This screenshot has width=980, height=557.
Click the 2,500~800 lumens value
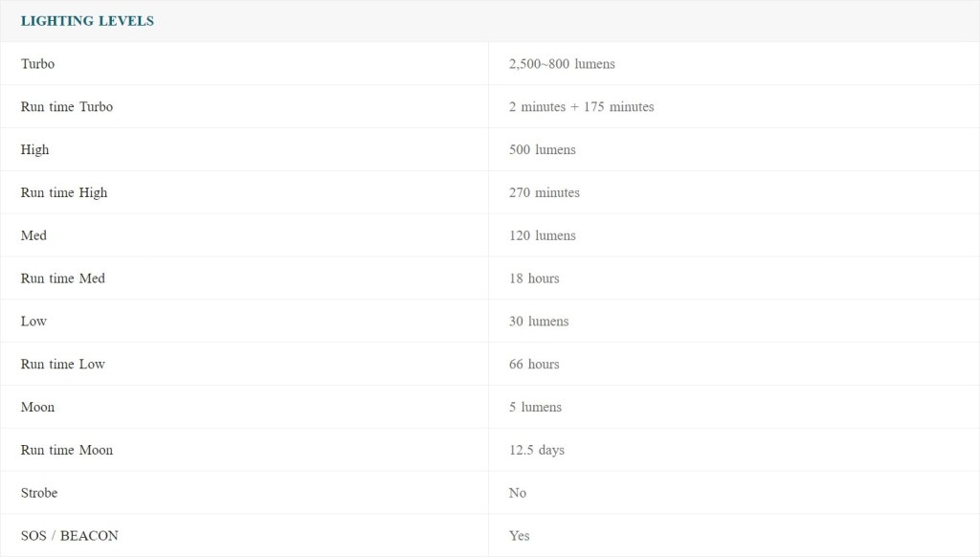[x=562, y=64]
